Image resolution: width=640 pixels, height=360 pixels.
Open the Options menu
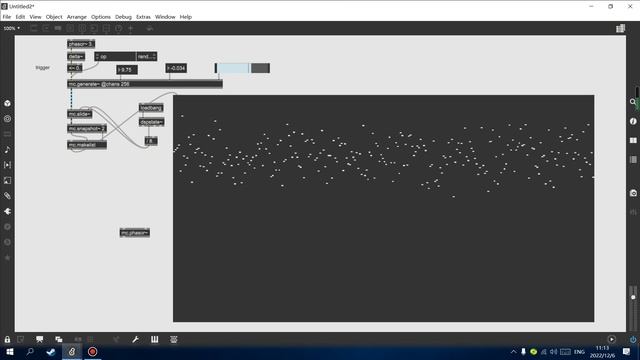click(x=101, y=17)
